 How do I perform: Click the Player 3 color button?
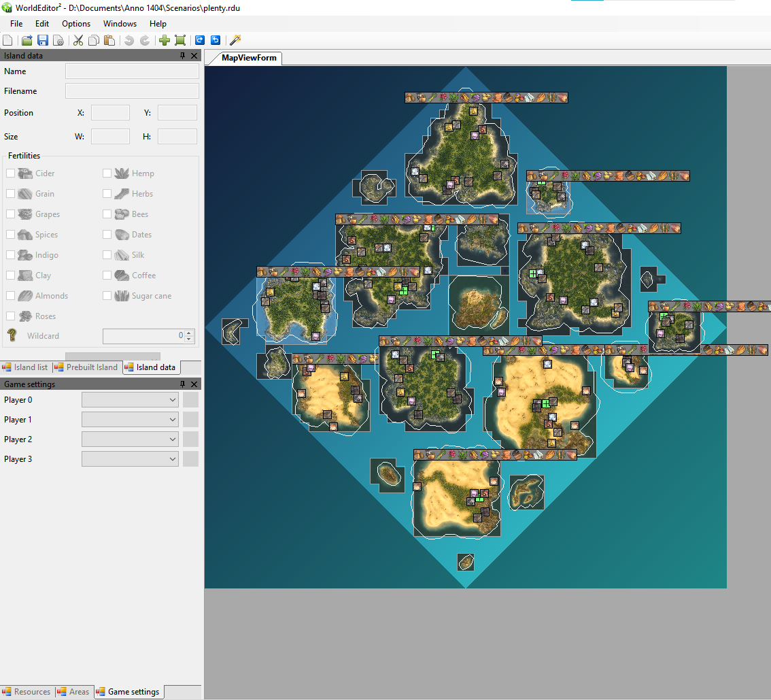[191, 459]
